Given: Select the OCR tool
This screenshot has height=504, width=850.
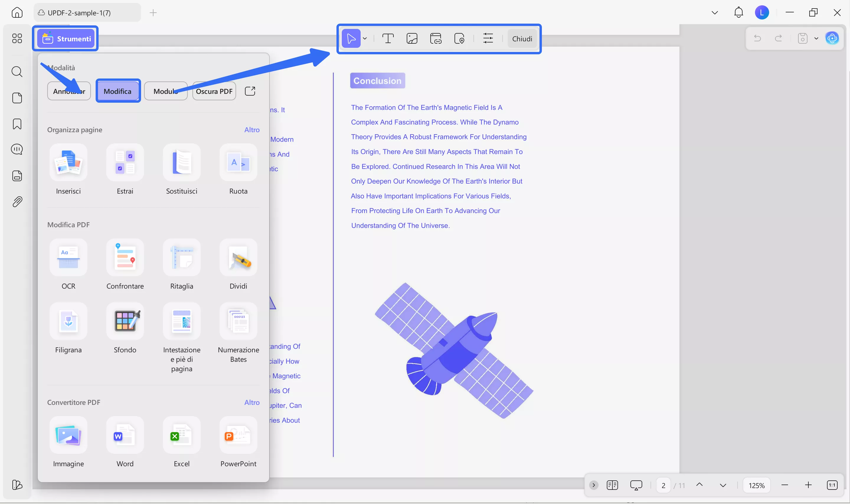Looking at the screenshot, I should pos(68,265).
